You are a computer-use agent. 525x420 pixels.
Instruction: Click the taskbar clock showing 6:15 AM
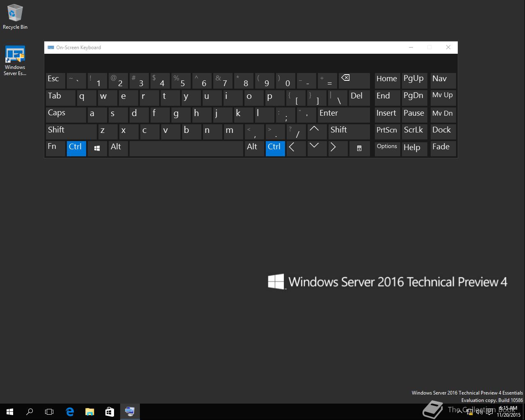(x=508, y=411)
